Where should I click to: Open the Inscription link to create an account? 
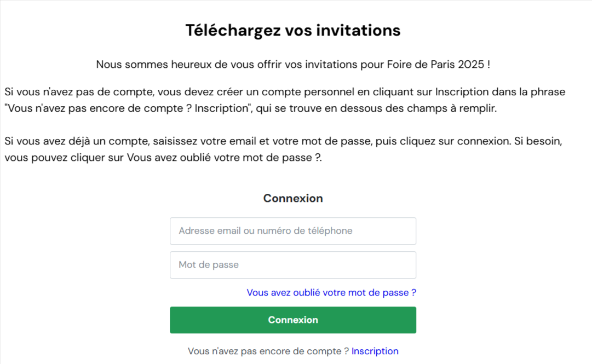[375, 351]
